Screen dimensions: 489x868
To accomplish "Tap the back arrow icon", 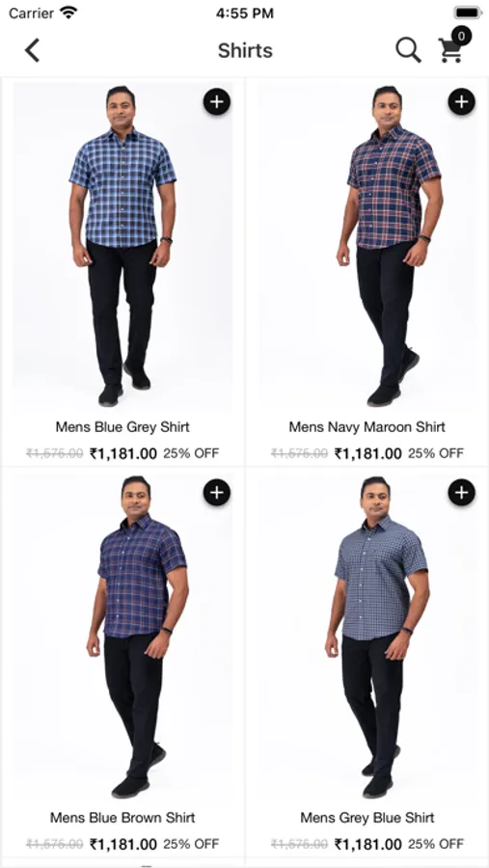I will [x=32, y=50].
